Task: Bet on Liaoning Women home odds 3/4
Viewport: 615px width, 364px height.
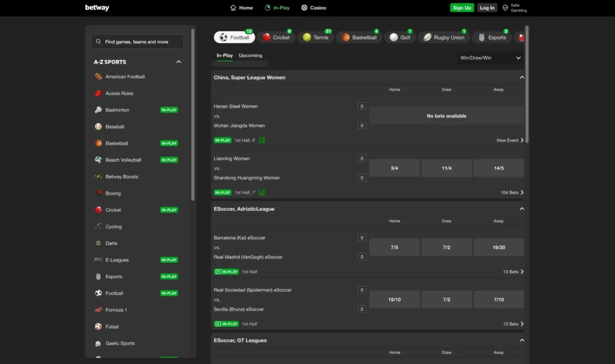Action: (x=394, y=168)
